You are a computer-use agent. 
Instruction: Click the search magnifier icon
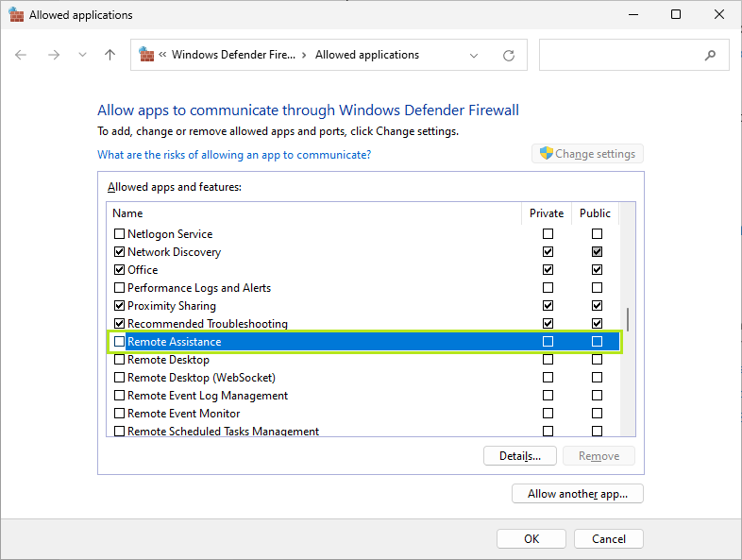click(x=710, y=56)
